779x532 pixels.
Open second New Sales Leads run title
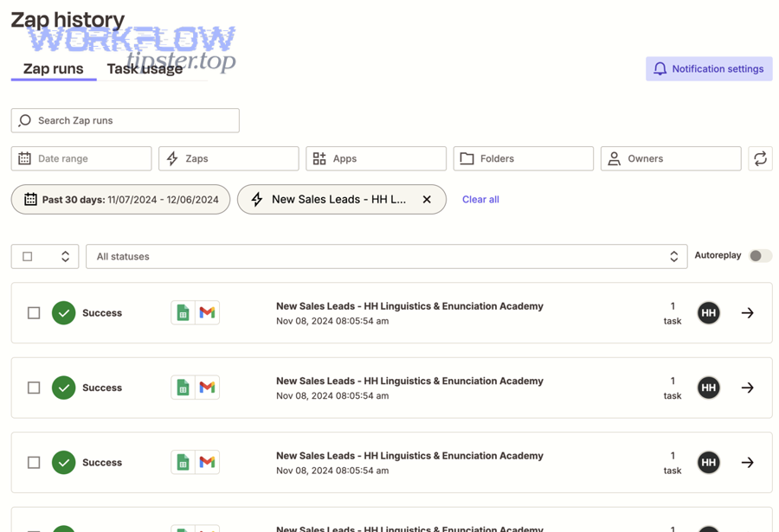pos(410,381)
